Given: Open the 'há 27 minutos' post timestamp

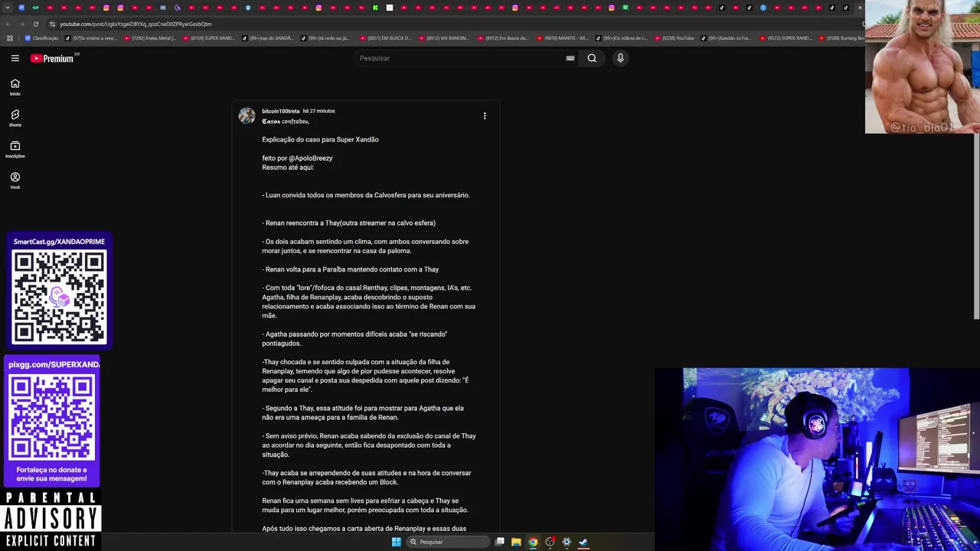Looking at the screenshot, I should tap(318, 111).
